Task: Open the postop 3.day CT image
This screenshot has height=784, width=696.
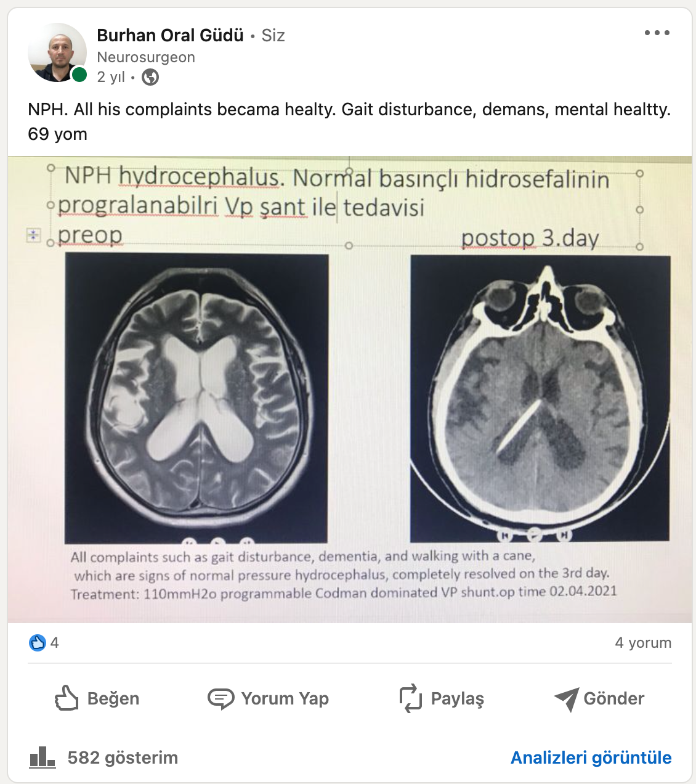Action: [x=540, y=399]
